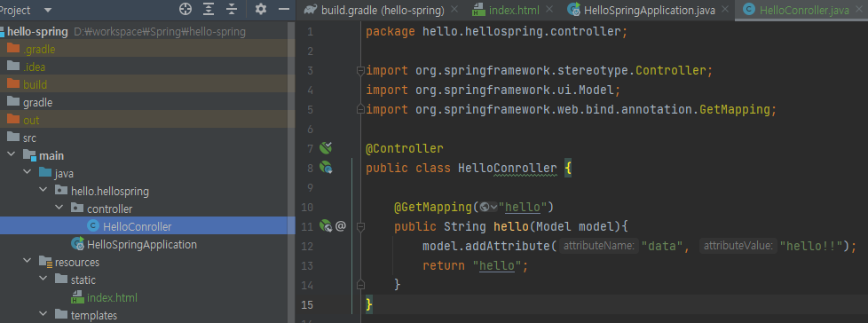Click the Collapse All icon in Project panel
868x323 pixels.
coord(232,9)
